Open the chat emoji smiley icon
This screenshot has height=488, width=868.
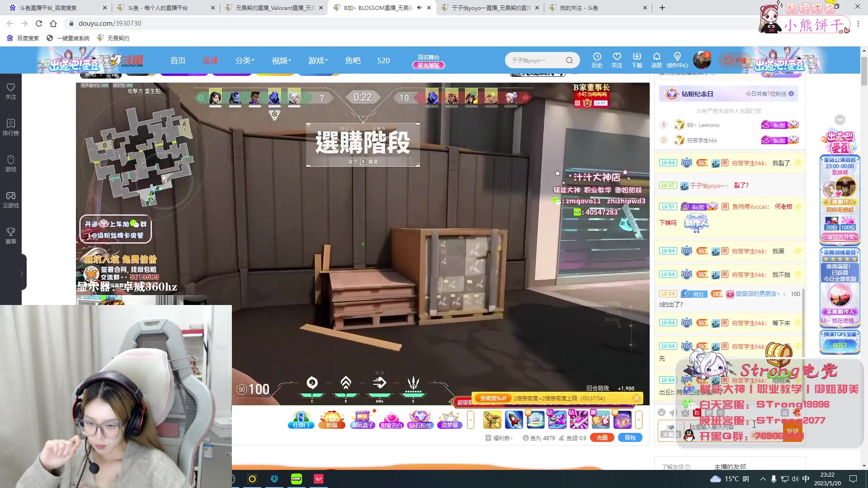point(662,412)
